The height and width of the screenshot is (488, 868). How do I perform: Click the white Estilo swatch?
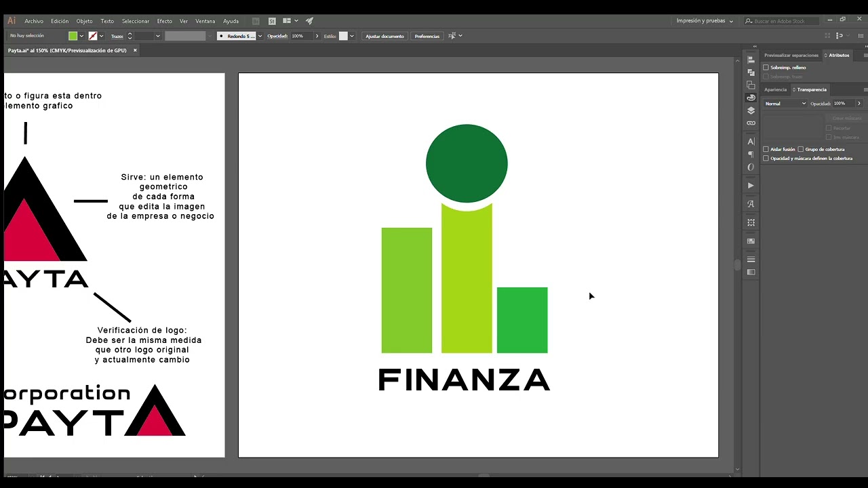pos(343,36)
